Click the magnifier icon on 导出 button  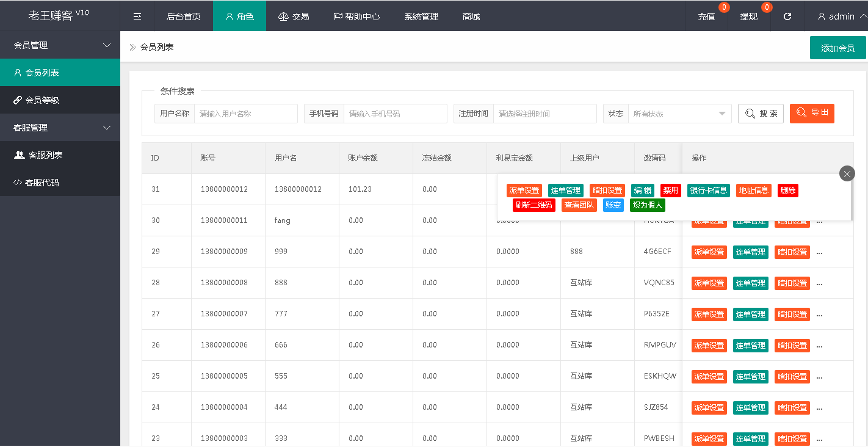[801, 112]
